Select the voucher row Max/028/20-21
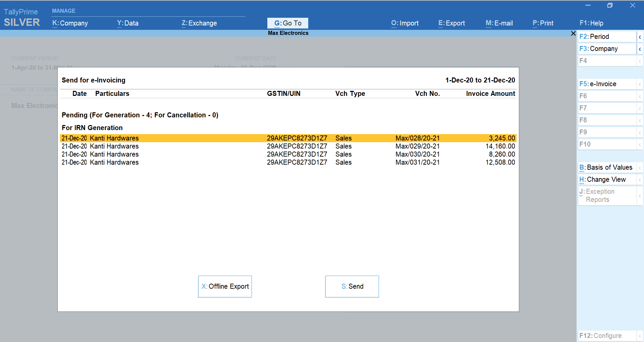Viewport: 644px width, 342px height. point(288,138)
